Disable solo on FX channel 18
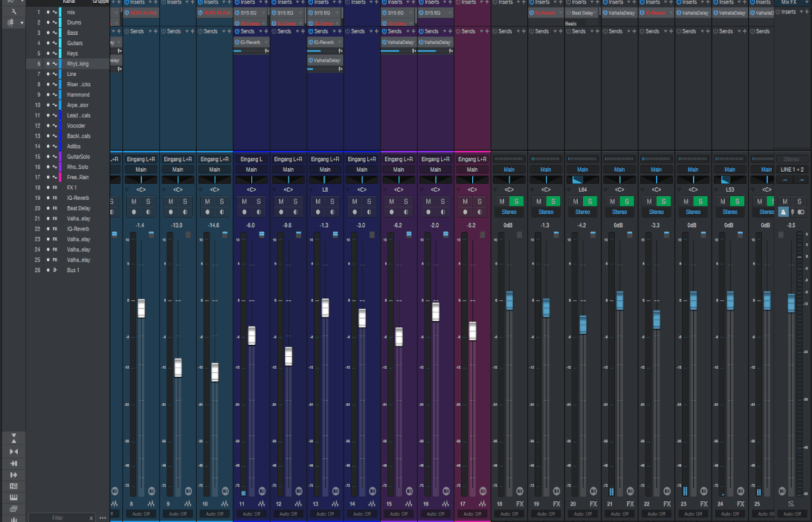 point(515,202)
